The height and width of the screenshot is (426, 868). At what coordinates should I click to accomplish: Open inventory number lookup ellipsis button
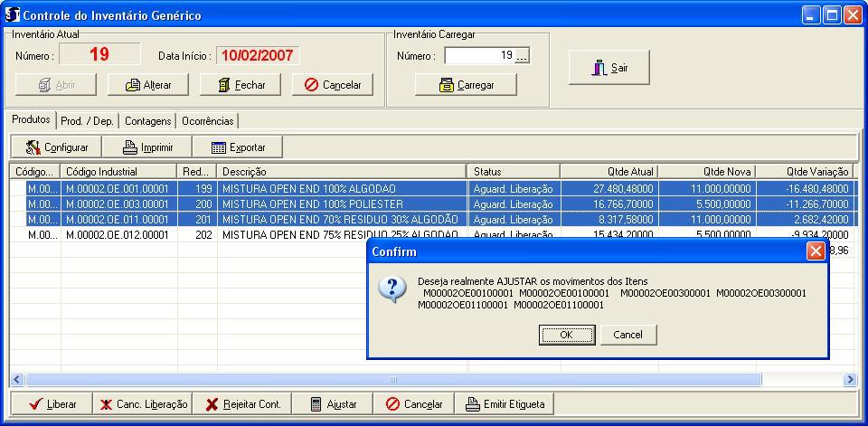[523, 56]
